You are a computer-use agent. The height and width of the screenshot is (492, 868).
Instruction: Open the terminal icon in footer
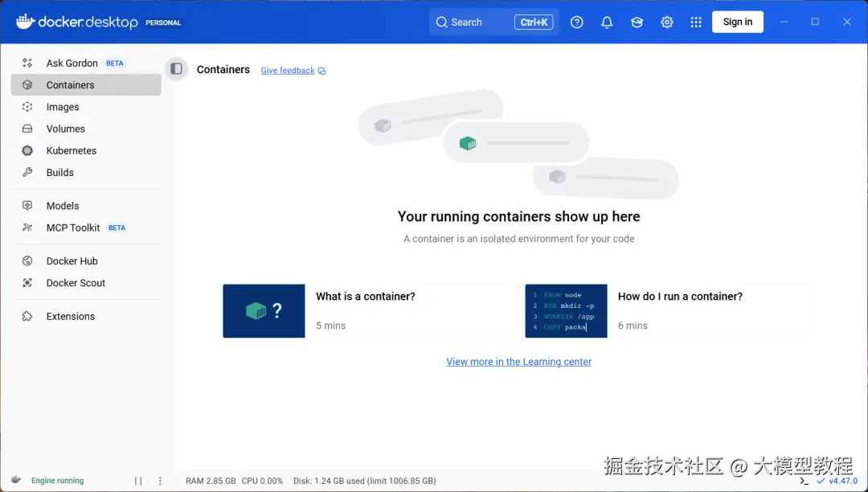[x=805, y=481]
